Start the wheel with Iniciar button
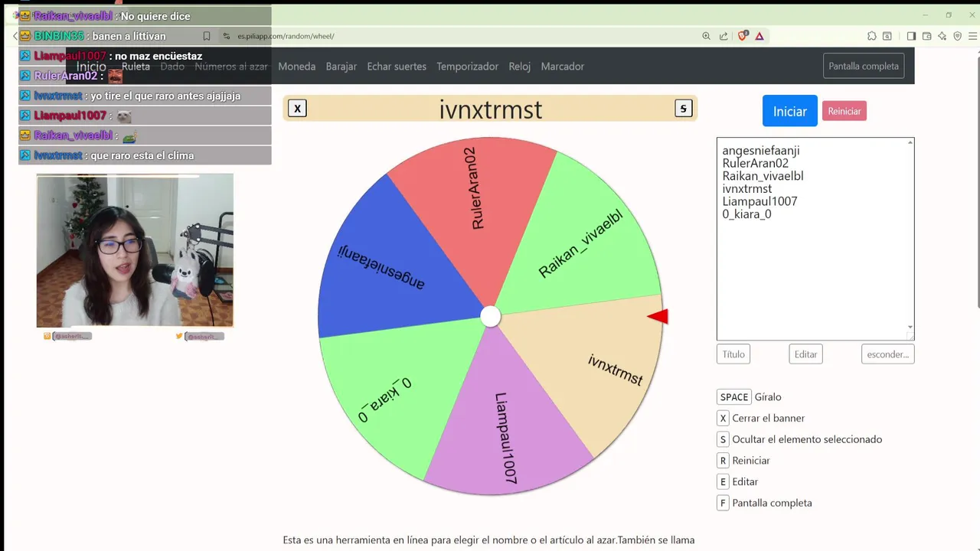 point(789,111)
